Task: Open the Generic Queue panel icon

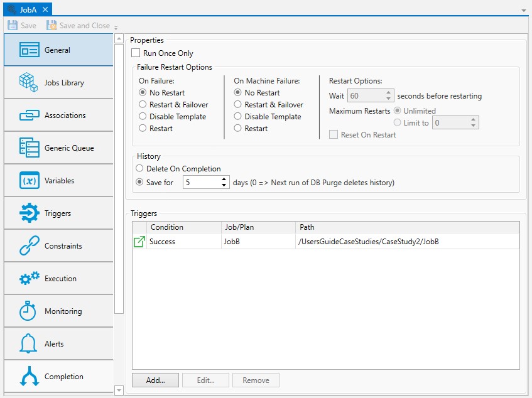Action: (29, 148)
